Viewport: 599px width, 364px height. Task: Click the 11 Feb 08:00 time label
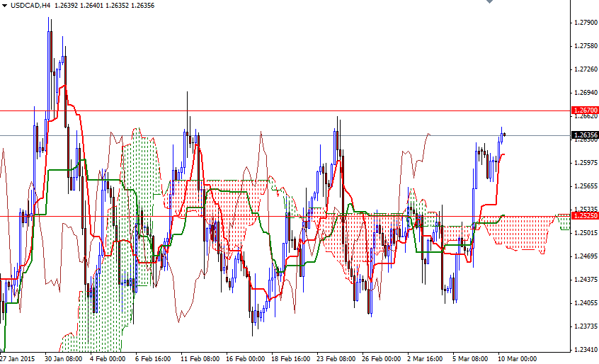(200, 359)
